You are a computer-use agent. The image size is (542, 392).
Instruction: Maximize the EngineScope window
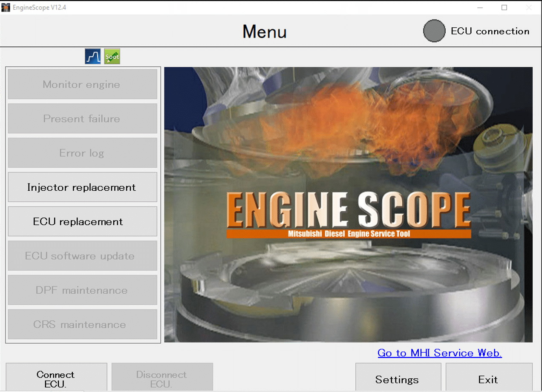pos(504,8)
